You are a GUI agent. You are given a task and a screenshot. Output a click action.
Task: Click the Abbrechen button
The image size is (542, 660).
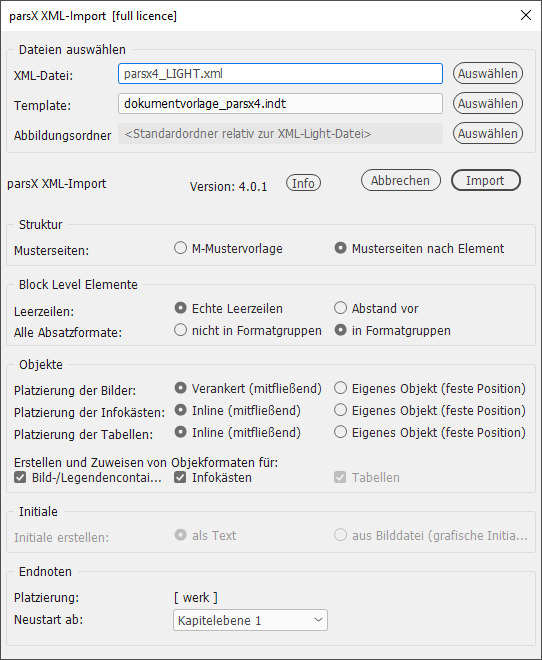[x=401, y=181]
